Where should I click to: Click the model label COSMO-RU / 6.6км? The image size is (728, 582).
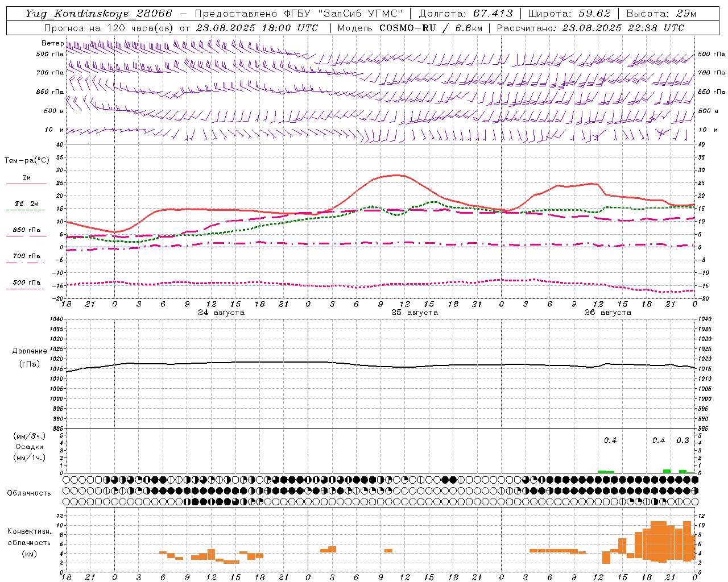431,28
